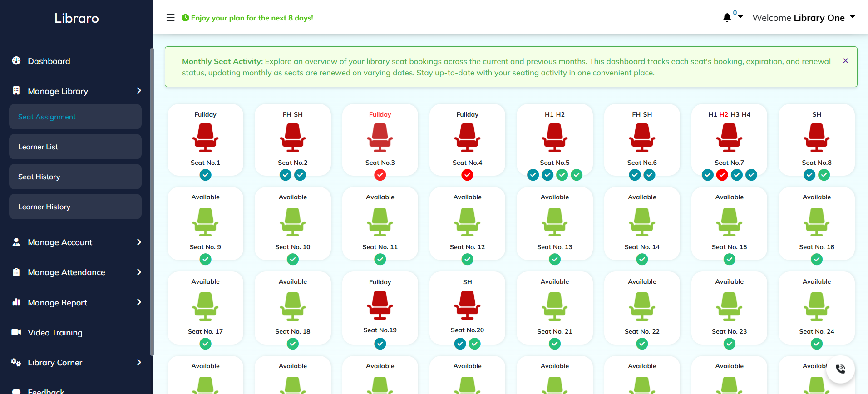Image resolution: width=868 pixels, height=394 pixels.
Task: Select the chair icon for Seat No.3
Action: click(380, 138)
